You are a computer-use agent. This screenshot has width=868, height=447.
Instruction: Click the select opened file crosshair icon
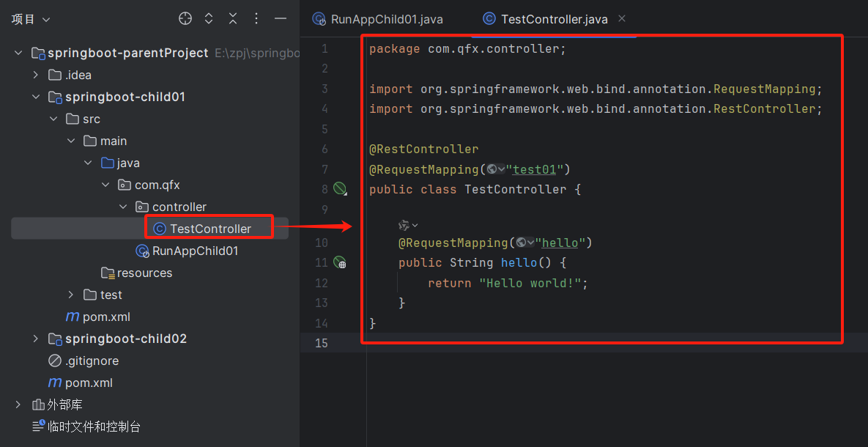tap(185, 19)
